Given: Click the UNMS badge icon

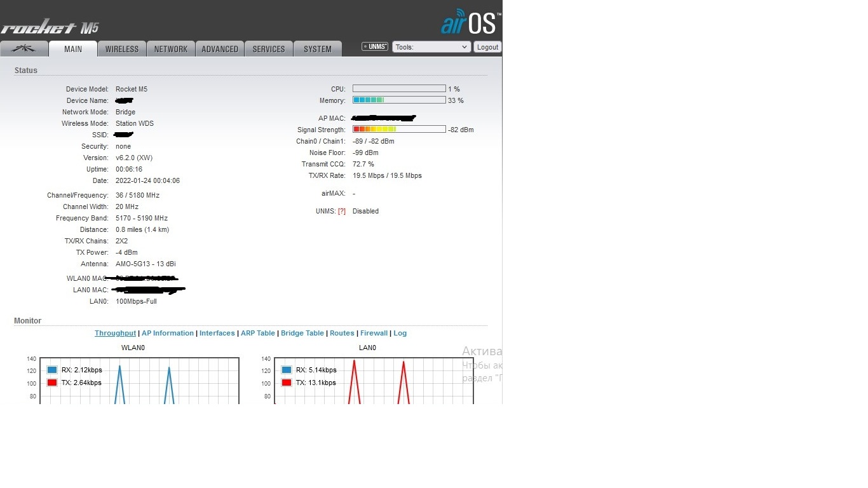Looking at the screenshot, I should (375, 46).
